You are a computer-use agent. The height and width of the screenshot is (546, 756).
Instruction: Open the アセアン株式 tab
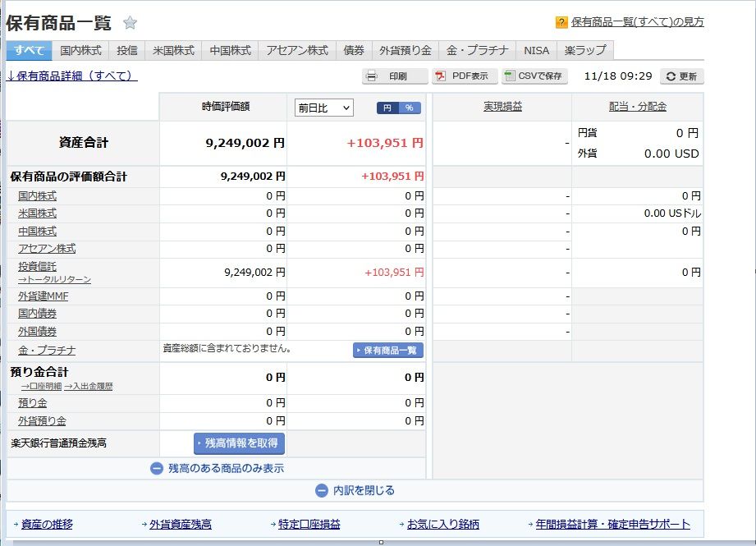297,50
